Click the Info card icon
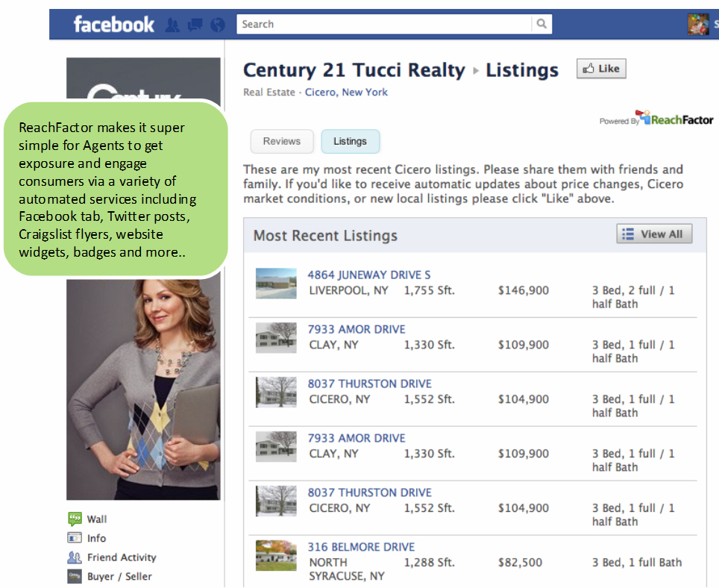 pyautogui.click(x=75, y=537)
